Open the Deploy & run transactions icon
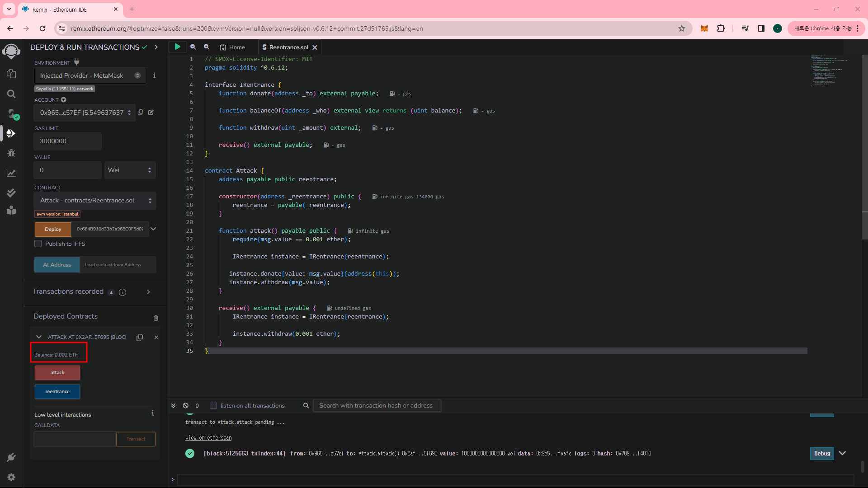 coord(11,133)
